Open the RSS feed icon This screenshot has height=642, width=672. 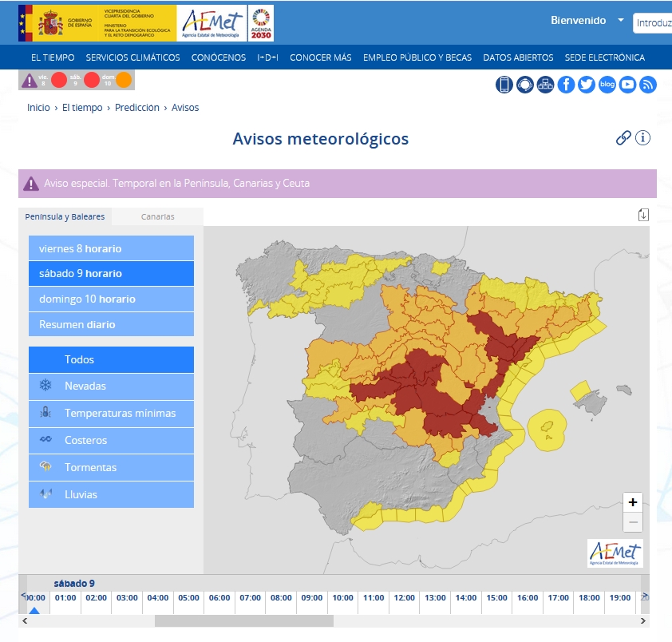648,85
